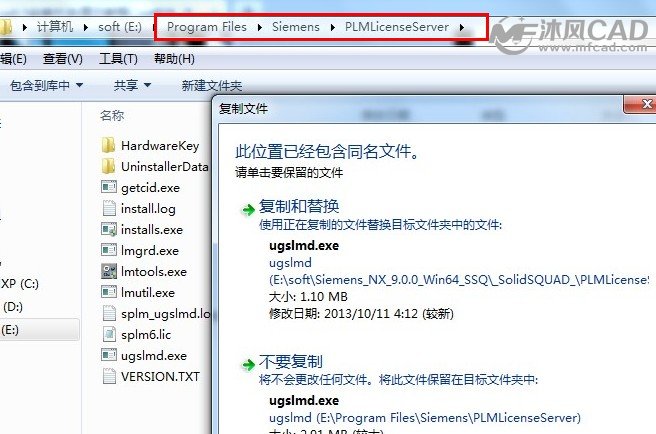Choose 复制和替换 option link
Screen dimensions: 656x434
tap(299, 206)
